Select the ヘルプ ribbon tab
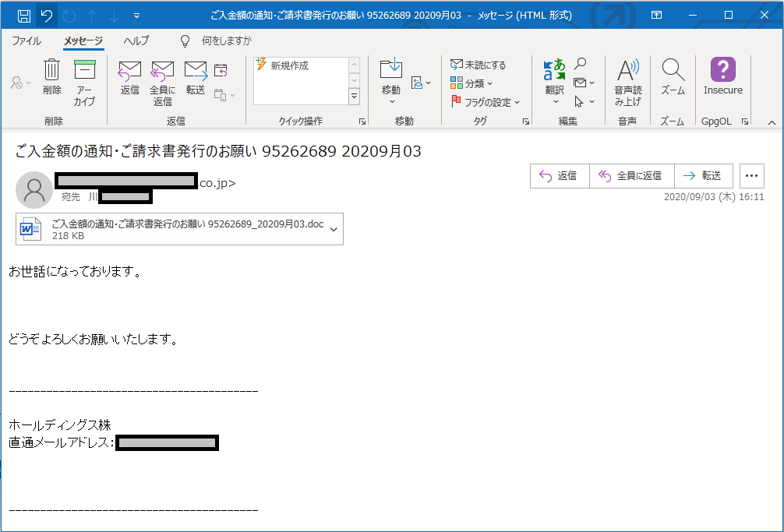This screenshot has height=532, width=784. click(x=136, y=41)
